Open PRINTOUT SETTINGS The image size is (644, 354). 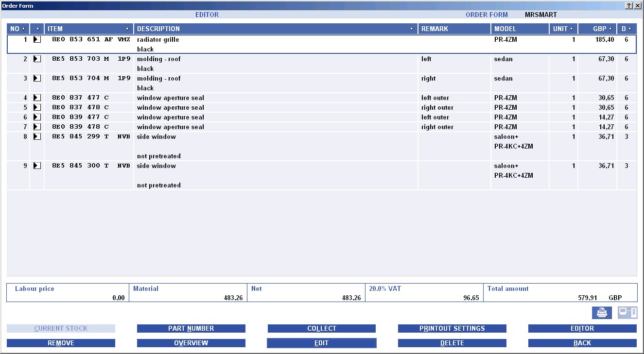click(452, 329)
